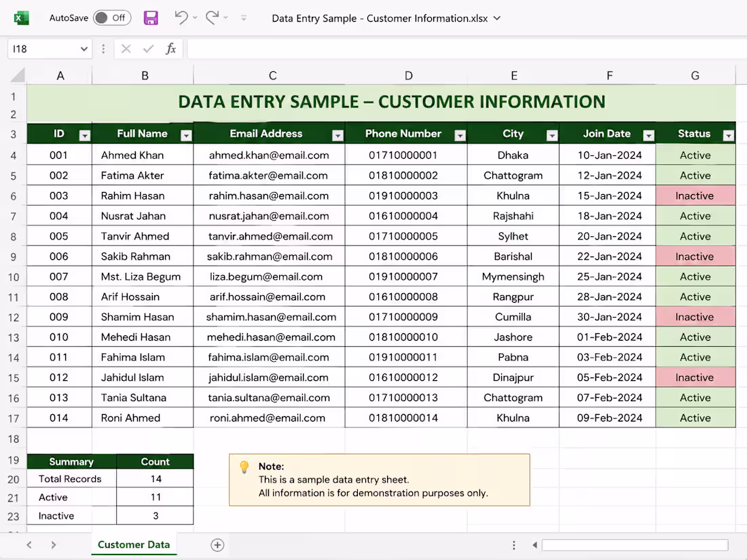Screen dimensions: 747x560
Task: Click the sheet tab bar options dots
Action: [x=513, y=545]
